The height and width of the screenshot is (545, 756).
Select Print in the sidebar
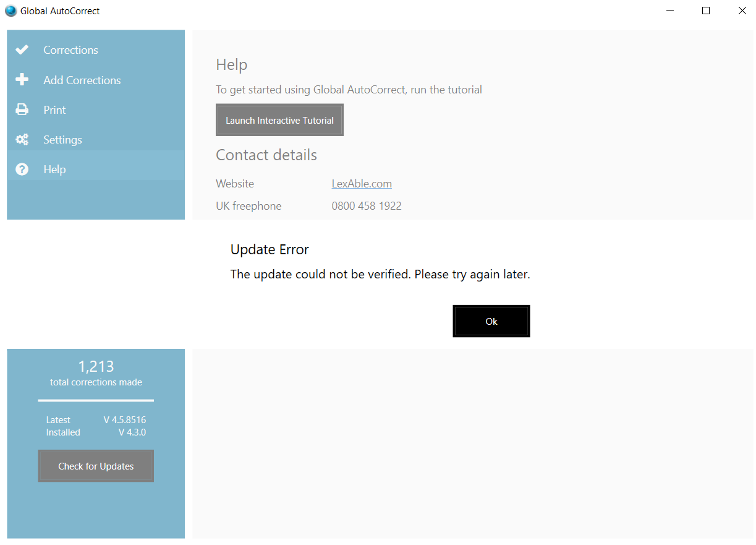96,109
